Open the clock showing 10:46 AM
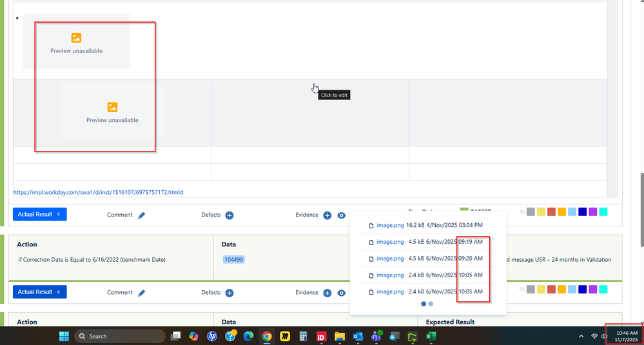644x345 pixels. (x=626, y=336)
